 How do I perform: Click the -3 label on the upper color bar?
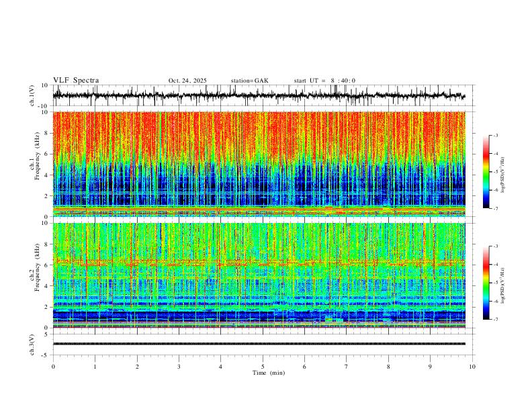point(495,136)
